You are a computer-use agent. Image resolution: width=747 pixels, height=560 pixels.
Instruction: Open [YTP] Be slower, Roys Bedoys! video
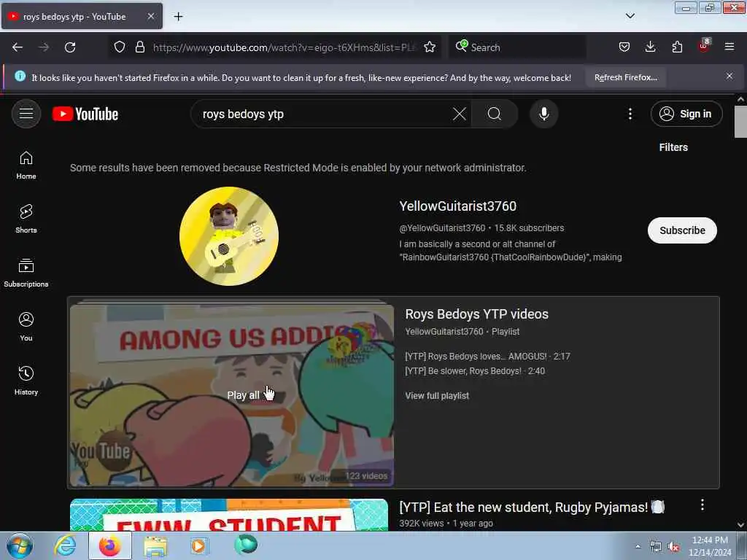475,371
